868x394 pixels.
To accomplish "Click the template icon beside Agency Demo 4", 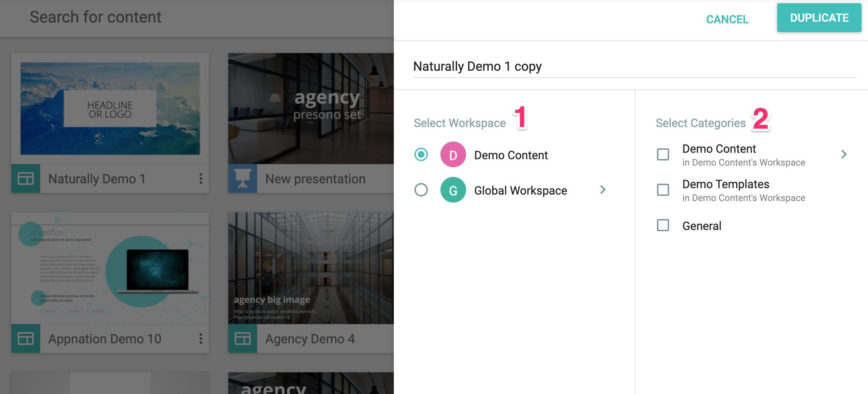I will point(243,339).
